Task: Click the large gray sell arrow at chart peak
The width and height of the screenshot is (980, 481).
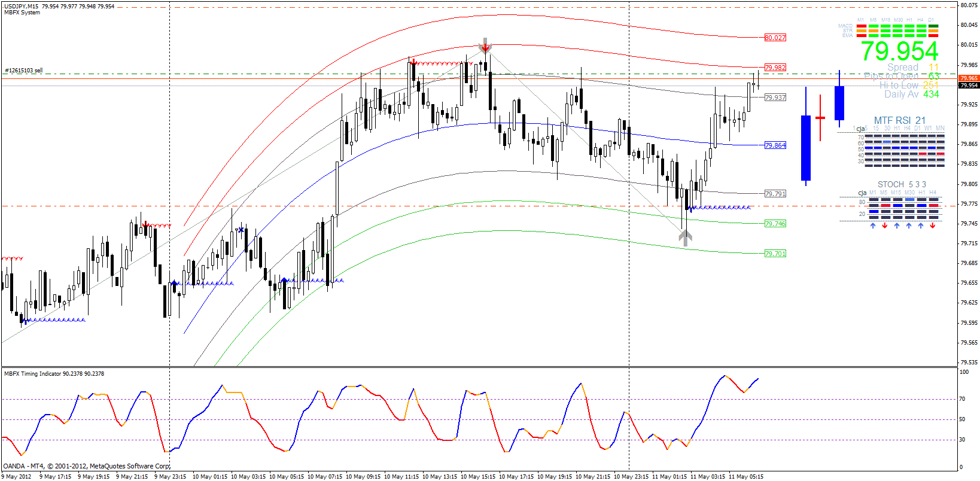Action: [x=485, y=45]
